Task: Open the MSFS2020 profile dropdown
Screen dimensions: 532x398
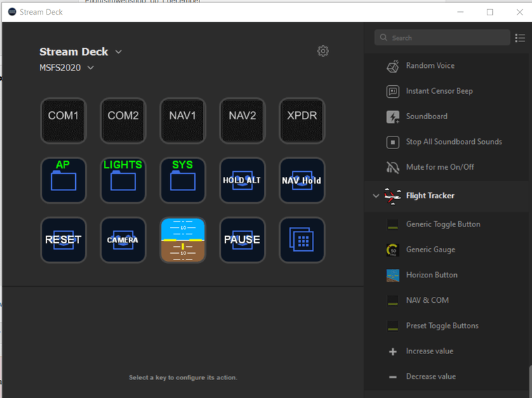Action: 90,68
